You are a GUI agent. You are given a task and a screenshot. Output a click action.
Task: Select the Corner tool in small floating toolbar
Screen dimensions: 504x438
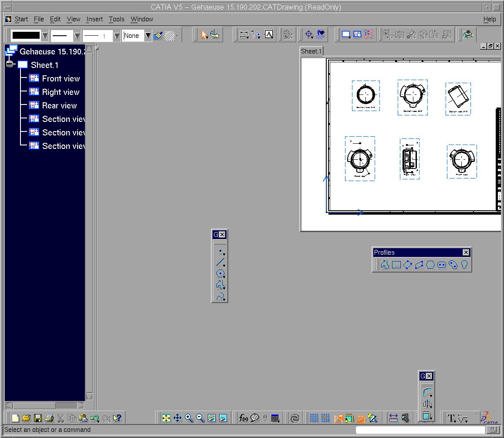click(x=427, y=393)
